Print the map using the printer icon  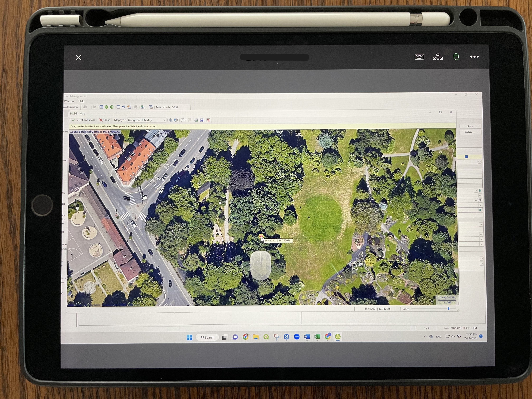click(196, 120)
